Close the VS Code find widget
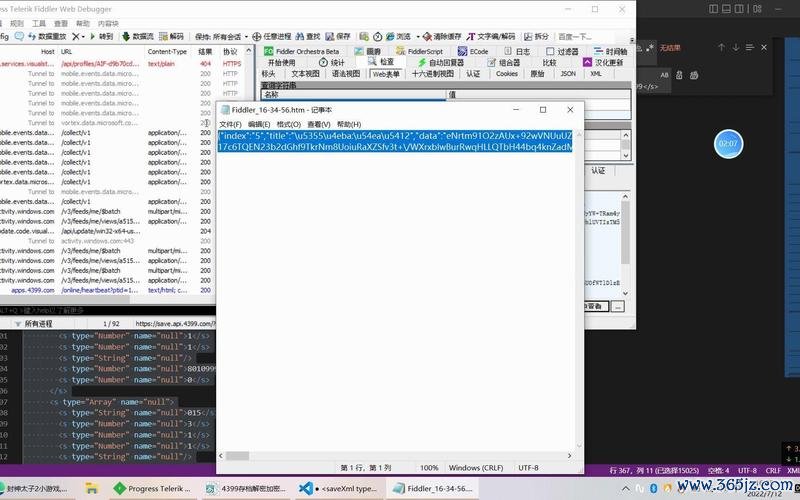This screenshot has width=800, height=500. [x=764, y=47]
